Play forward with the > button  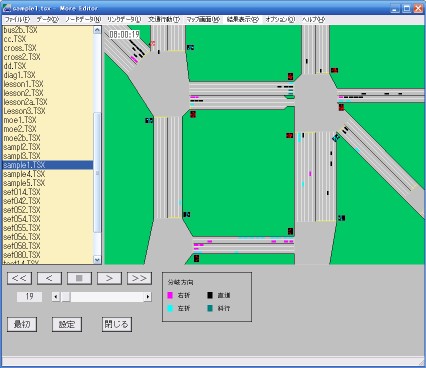click(109, 278)
